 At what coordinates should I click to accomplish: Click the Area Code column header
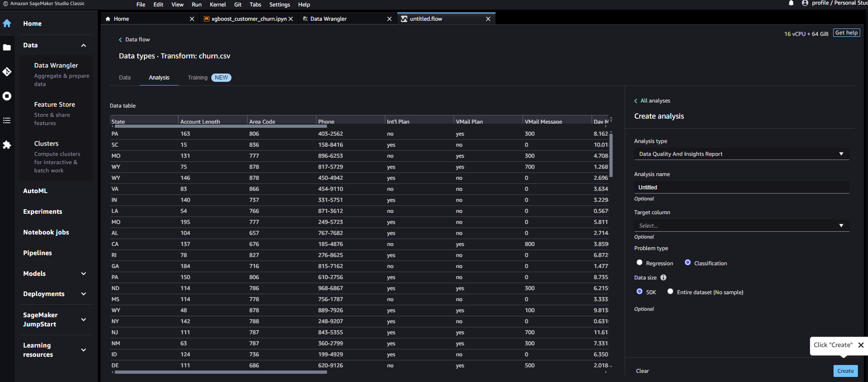262,121
